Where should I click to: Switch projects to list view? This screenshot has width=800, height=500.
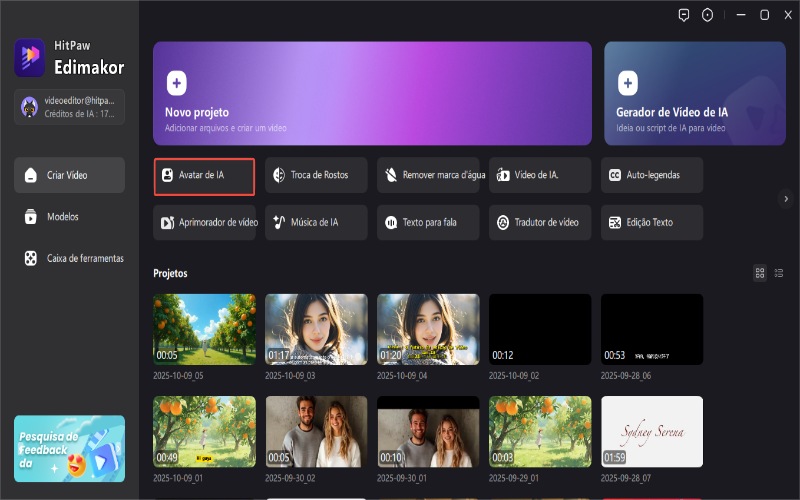pyautogui.click(x=778, y=272)
